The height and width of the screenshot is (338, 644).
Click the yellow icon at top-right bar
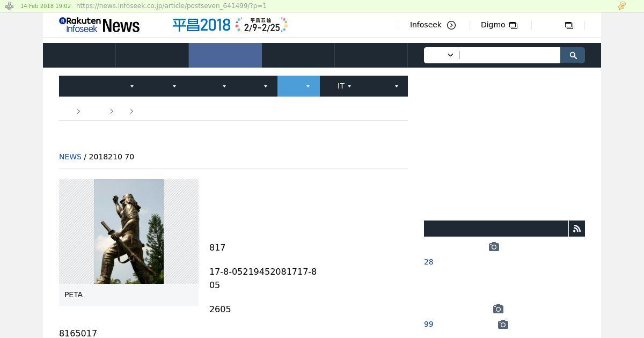tap(622, 6)
